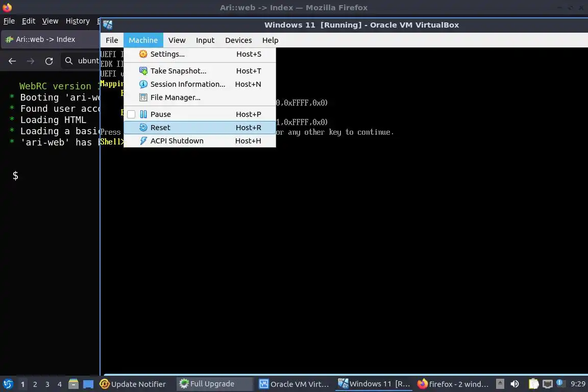Click the 'Loading HTML' line in Firefox page

53,119
